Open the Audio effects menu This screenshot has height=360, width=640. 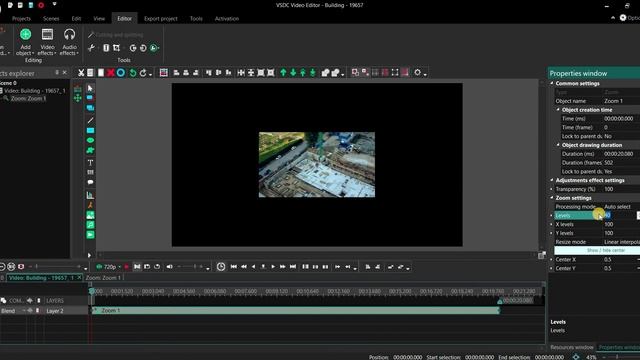(x=69, y=42)
